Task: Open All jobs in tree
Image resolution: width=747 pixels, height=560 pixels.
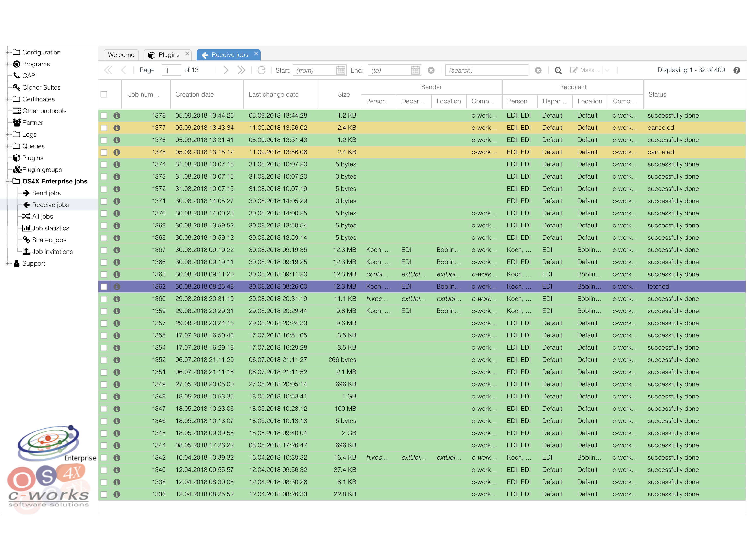Action: click(38, 216)
